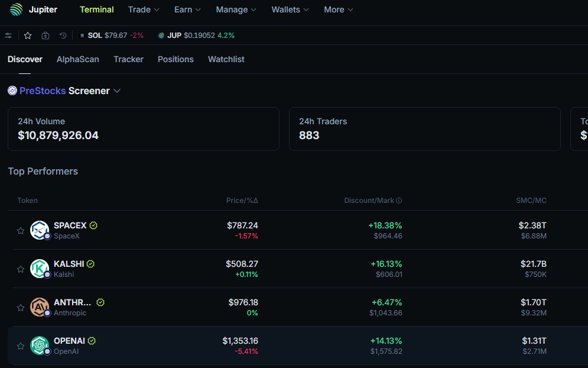
Task: Switch to the Watchlist tab
Action: (x=226, y=59)
